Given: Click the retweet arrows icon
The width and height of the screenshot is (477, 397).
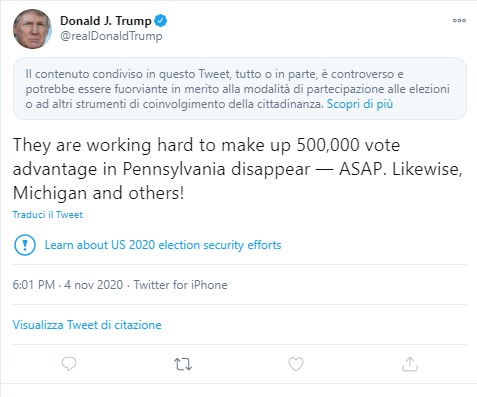Looking at the screenshot, I should pos(183,364).
